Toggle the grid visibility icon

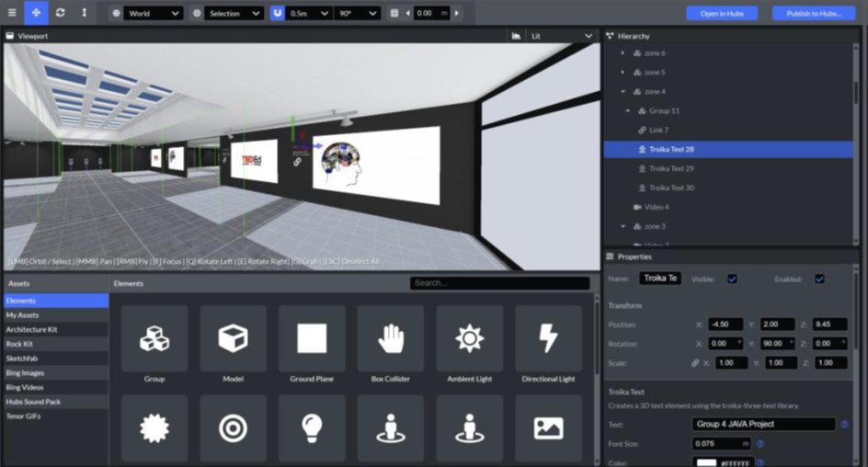(x=394, y=13)
